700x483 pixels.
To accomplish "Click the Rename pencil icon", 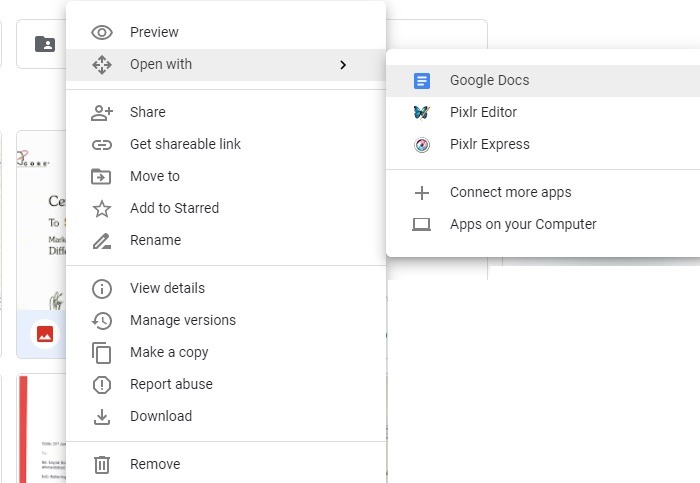I will (x=102, y=241).
